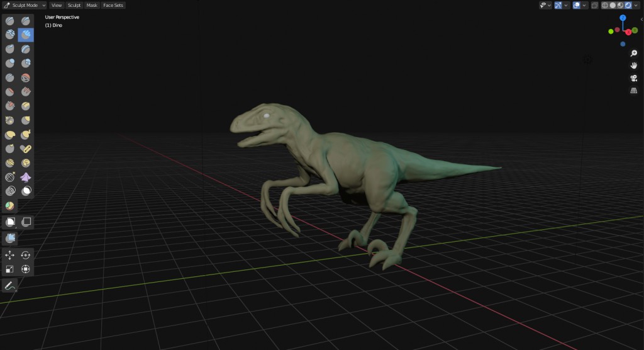Switch to solid viewport shading

(613, 5)
